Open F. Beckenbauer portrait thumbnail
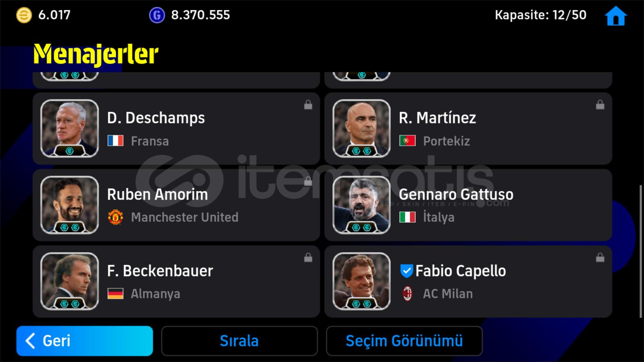Screen dimensions: 644x362 (x=70, y=281)
